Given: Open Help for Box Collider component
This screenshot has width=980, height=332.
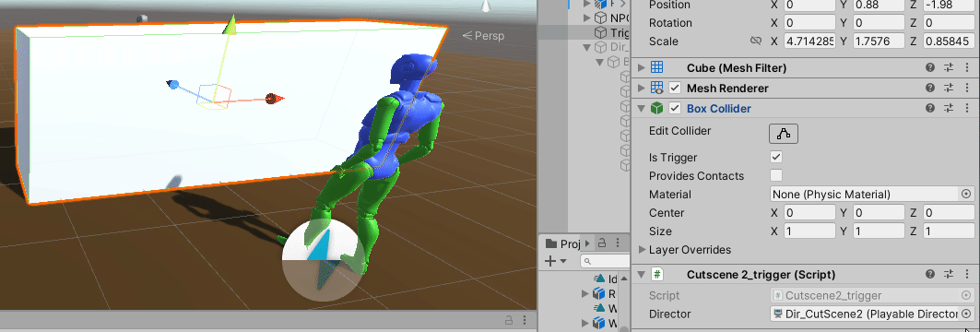Looking at the screenshot, I should (930, 108).
